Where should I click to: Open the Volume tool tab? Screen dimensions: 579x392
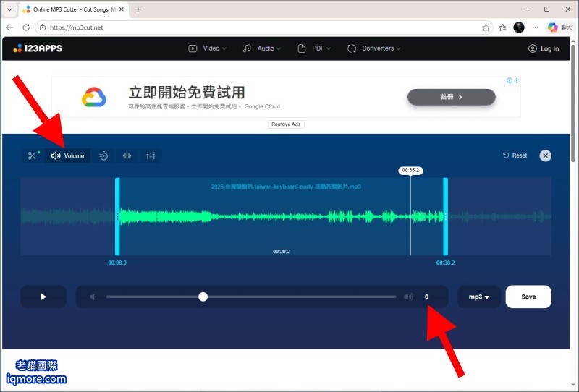[67, 155]
